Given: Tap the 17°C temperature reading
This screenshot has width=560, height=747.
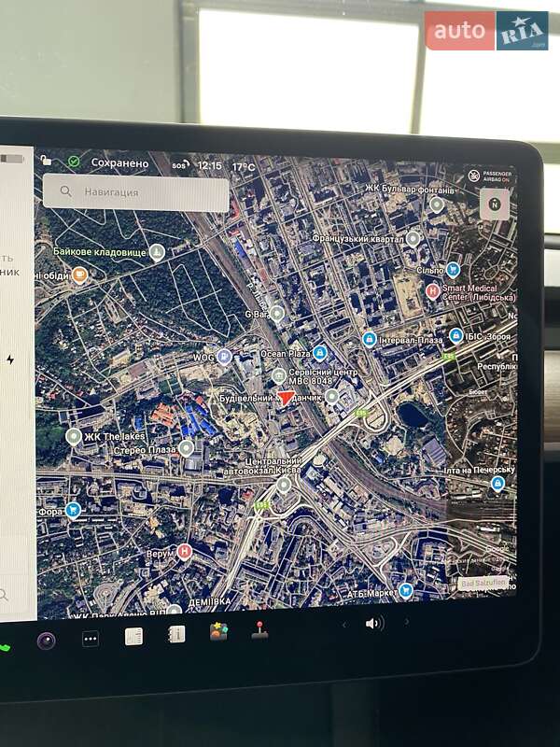Looking at the screenshot, I should [244, 167].
